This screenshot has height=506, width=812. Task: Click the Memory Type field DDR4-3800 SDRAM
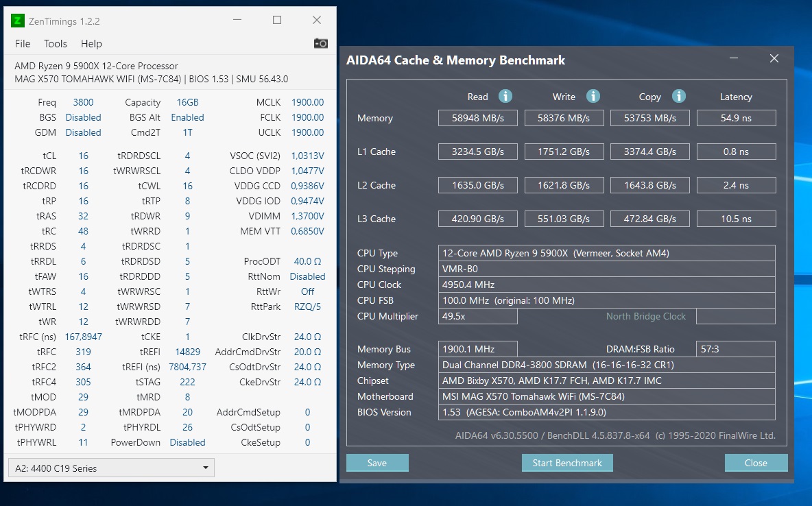point(606,365)
